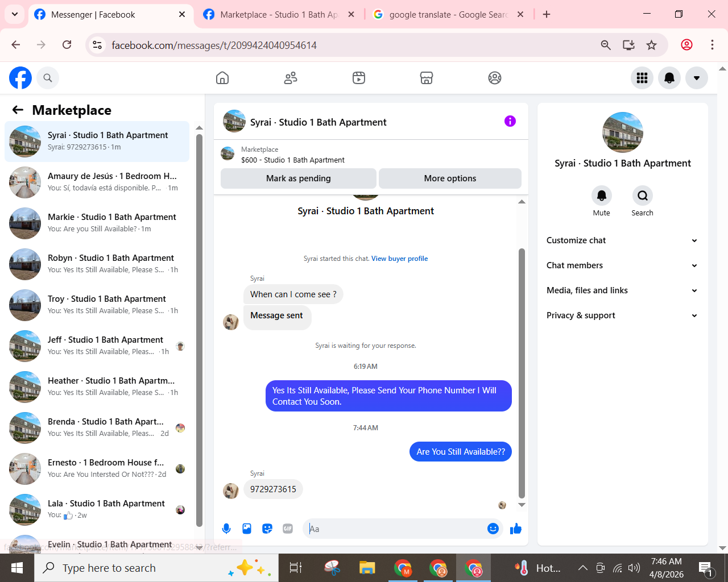
Task: Go to the Home feed icon
Action: [222, 78]
